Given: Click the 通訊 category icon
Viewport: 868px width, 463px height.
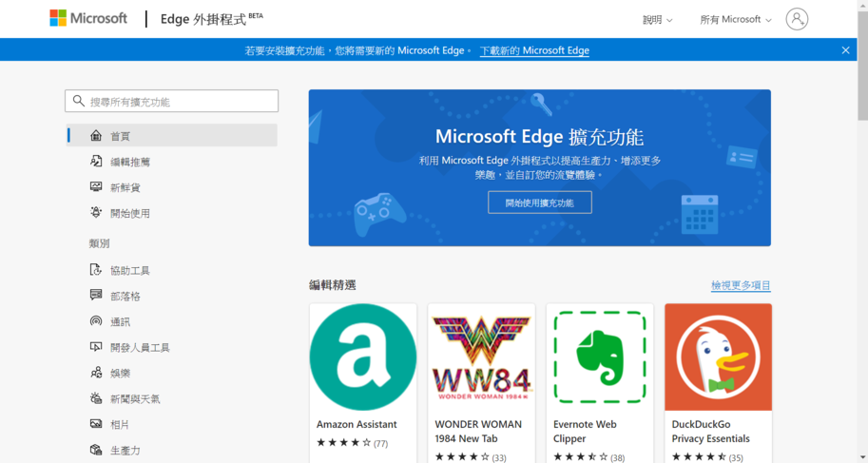Looking at the screenshot, I should point(96,321).
